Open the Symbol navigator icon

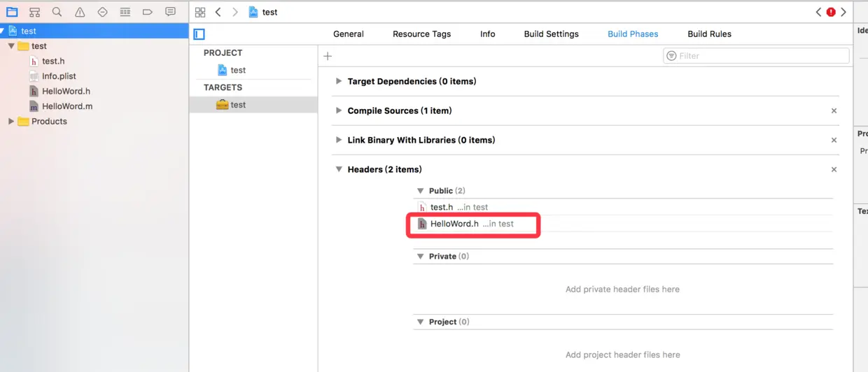[34, 12]
